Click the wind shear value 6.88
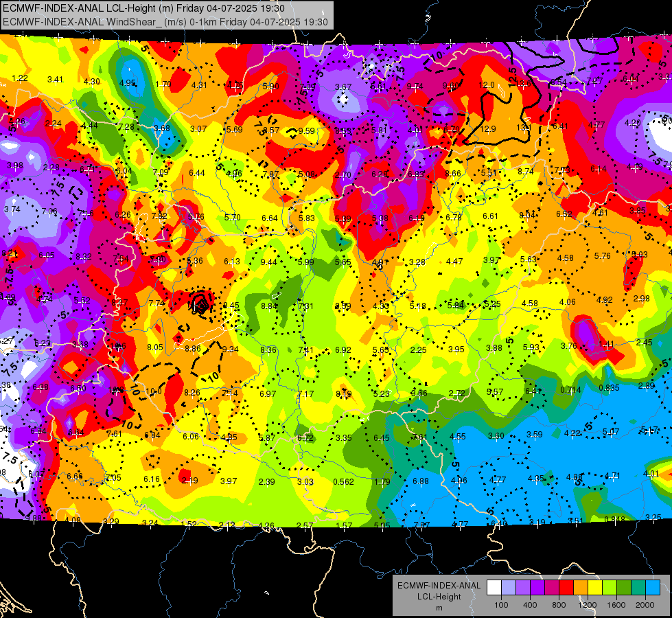 420,481
